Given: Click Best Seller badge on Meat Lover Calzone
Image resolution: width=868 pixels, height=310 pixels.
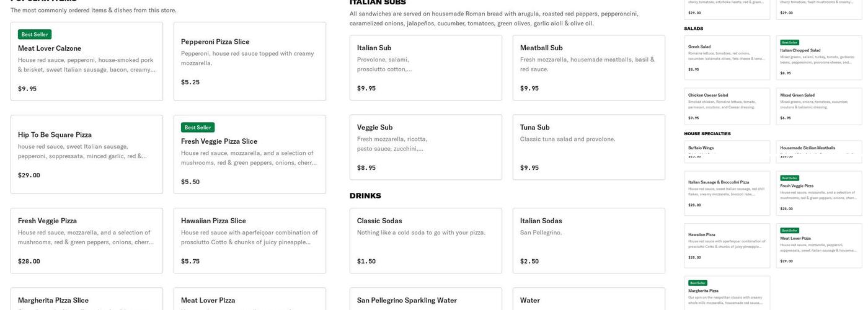Looking at the screenshot, I should [x=35, y=35].
